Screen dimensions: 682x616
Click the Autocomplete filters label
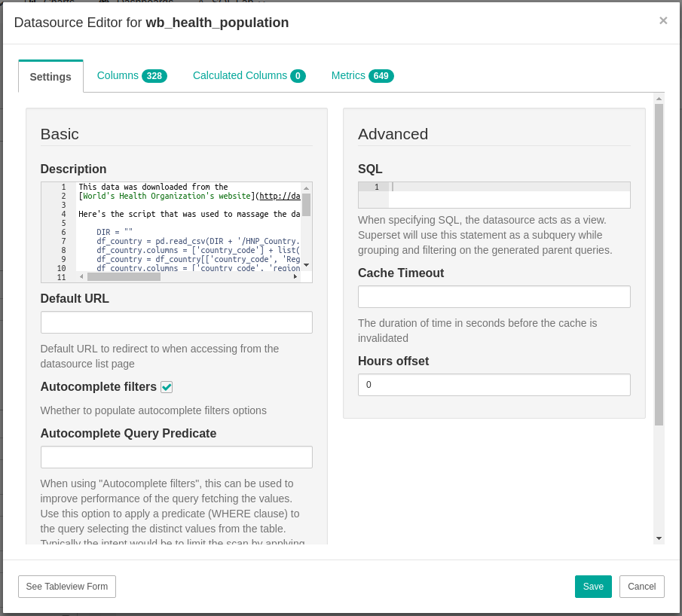coord(98,386)
